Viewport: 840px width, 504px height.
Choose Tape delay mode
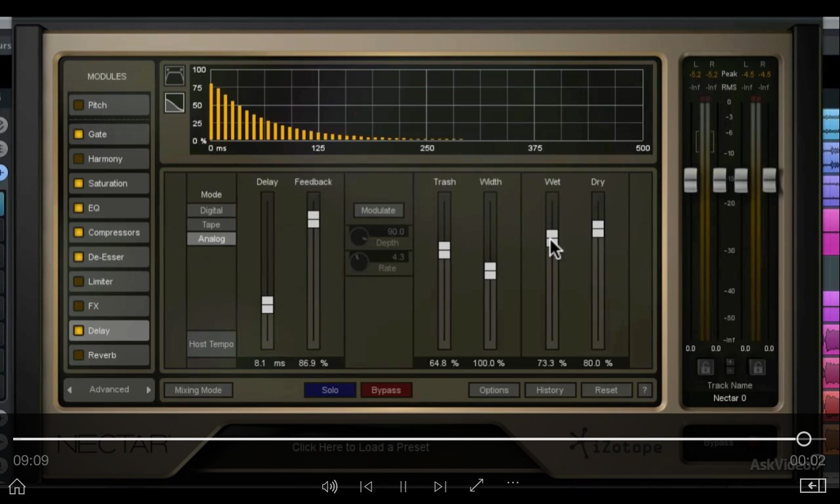(x=211, y=224)
